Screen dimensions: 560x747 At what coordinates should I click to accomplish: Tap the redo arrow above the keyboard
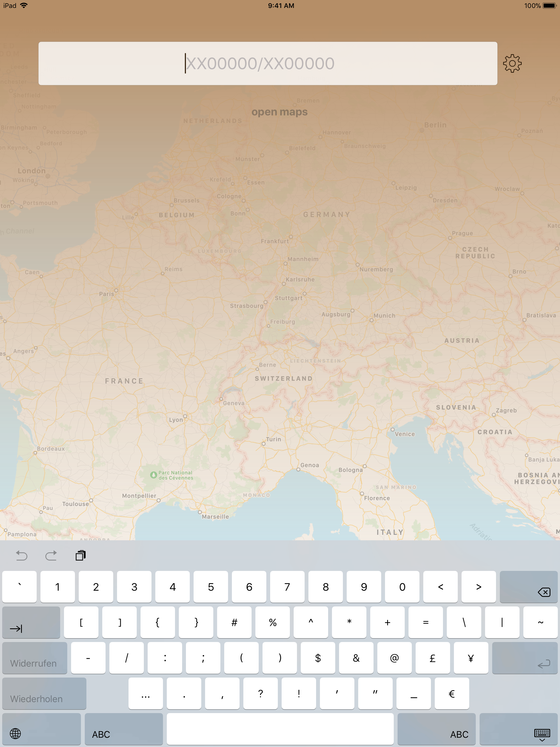tap(51, 555)
